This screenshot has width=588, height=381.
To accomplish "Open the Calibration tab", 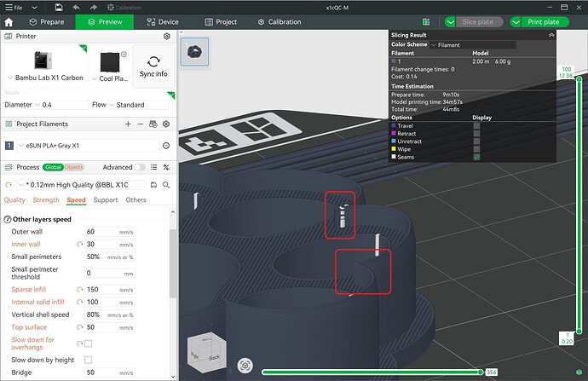I will pos(280,22).
